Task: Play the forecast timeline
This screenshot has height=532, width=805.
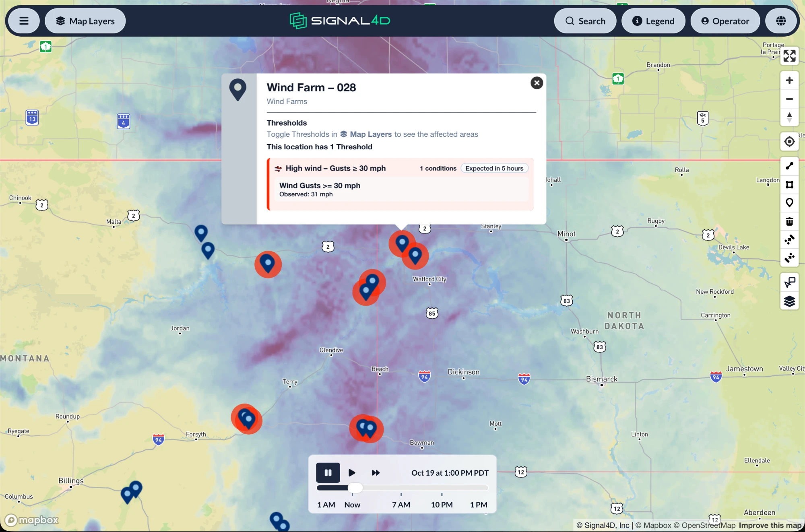Action: pos(351,472)
